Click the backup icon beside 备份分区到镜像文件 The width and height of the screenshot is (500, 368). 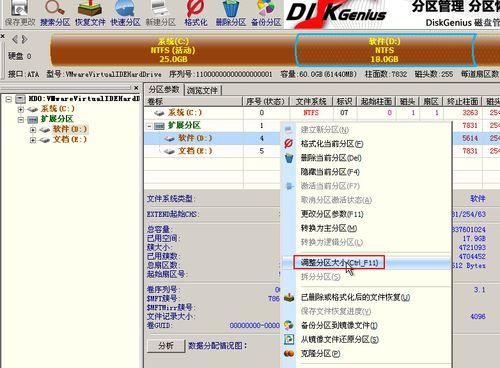tap(289, 325)
